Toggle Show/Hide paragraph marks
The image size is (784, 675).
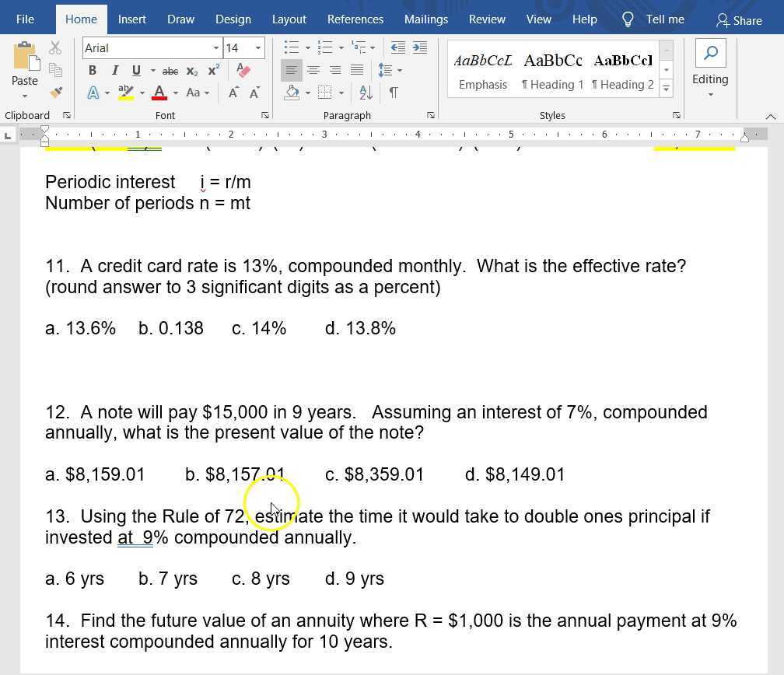pos(394,93)
